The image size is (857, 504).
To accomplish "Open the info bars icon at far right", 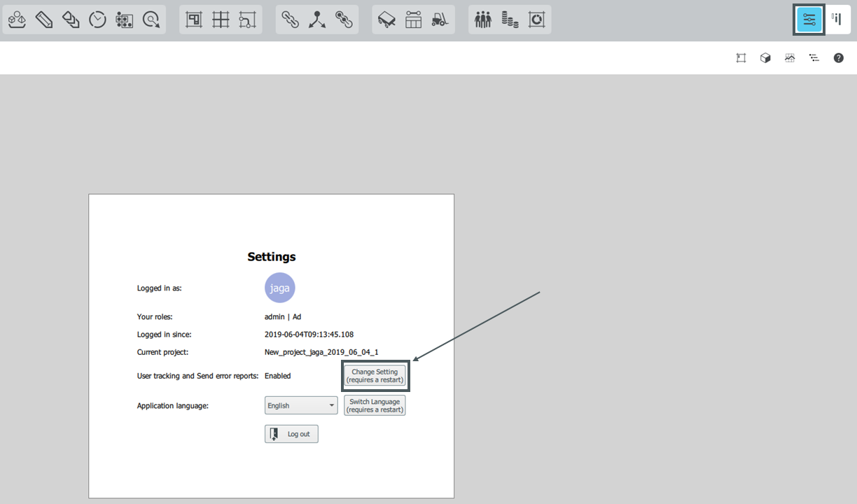I will click(837, 19).
